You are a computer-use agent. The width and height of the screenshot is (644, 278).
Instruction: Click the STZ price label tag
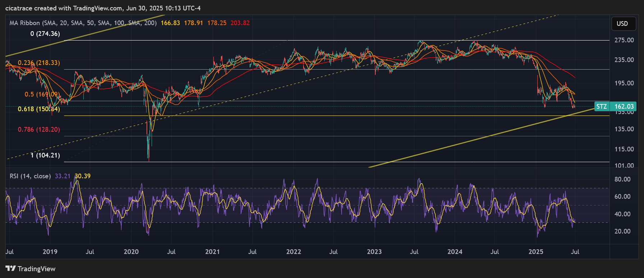(x=602, y=107)
